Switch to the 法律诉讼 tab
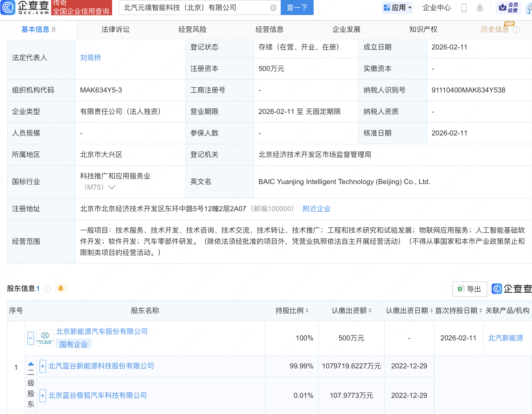The height and width of the screenshot is (414, 532). click(x=115, y=29)
